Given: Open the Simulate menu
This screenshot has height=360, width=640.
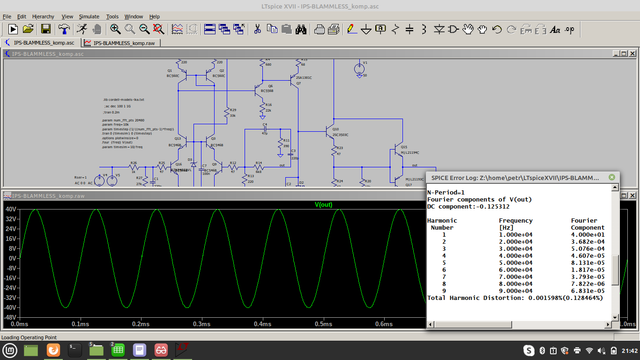Looking at the screenshot, I should click(89, 16).
